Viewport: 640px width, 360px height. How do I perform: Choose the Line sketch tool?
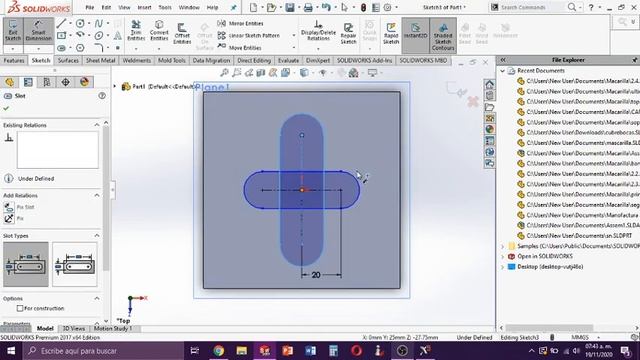(x=61, y=23)
